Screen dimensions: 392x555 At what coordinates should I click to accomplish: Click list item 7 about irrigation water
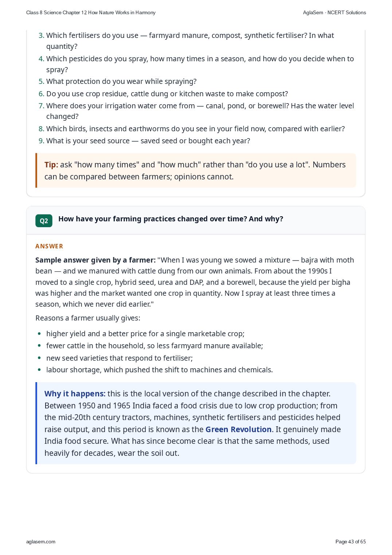[196, 111]
